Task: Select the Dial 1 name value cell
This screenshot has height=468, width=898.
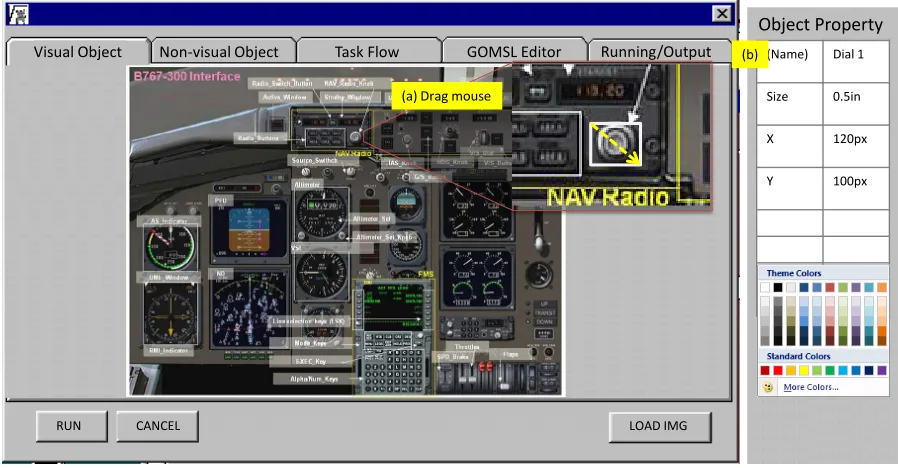Action: (856, 61)
